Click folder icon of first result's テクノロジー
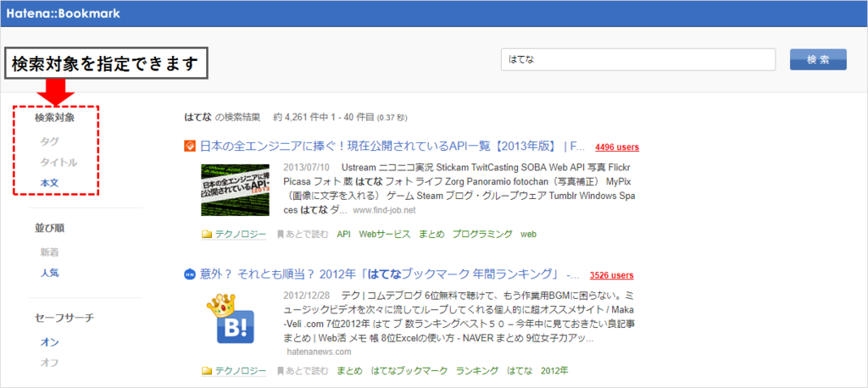 coord(207,234)
